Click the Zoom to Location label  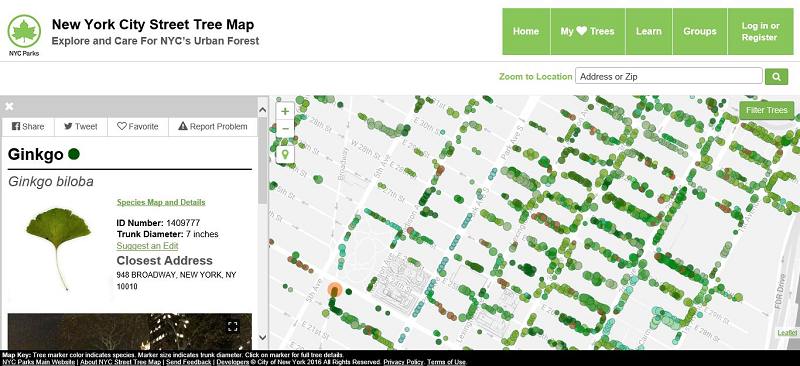click(x=535, y=77)
